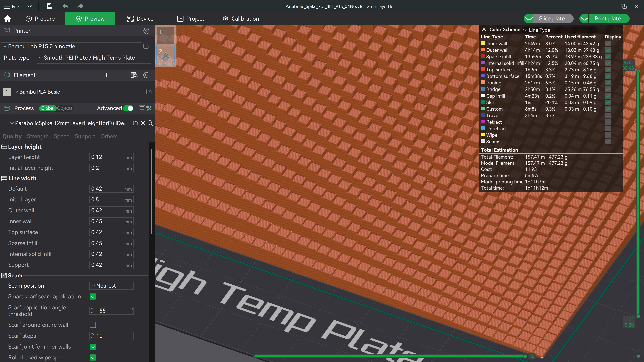
Task: Uncheck Scarf joint for inner walls
Action: (93, 347)
